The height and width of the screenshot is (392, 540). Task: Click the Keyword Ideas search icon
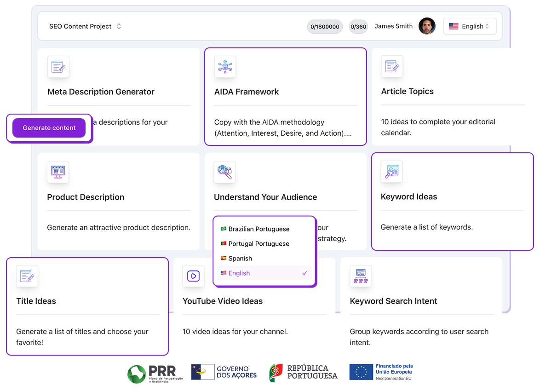[x=391, y=172]
